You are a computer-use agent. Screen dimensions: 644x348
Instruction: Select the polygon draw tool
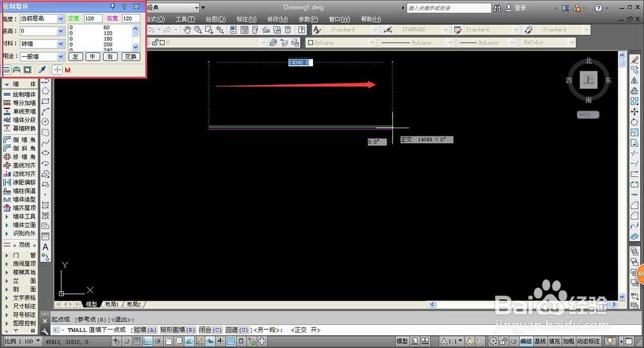point(45,90)
